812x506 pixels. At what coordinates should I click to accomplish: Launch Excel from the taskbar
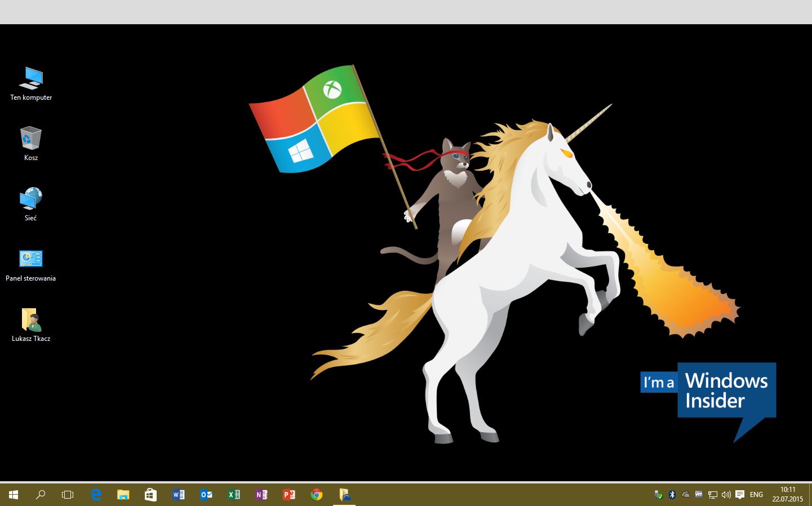point(234,495)
